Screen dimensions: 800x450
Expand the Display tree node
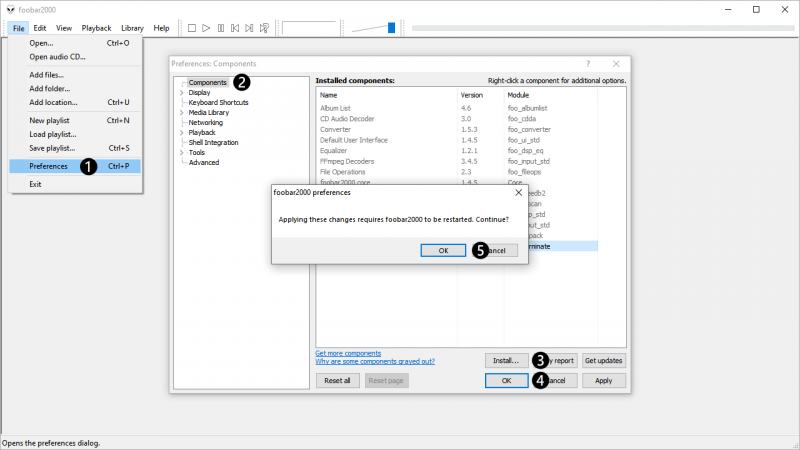(x=181, y=92)
